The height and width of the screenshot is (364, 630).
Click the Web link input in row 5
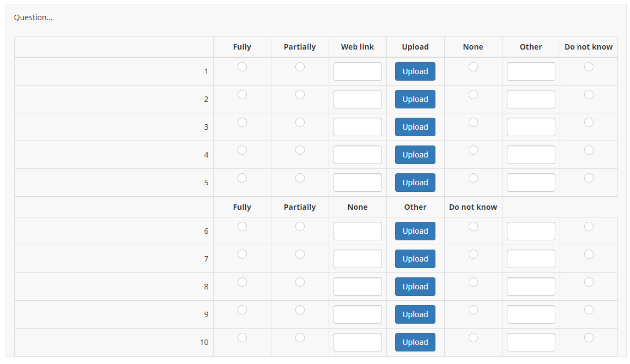click(358, 183)
